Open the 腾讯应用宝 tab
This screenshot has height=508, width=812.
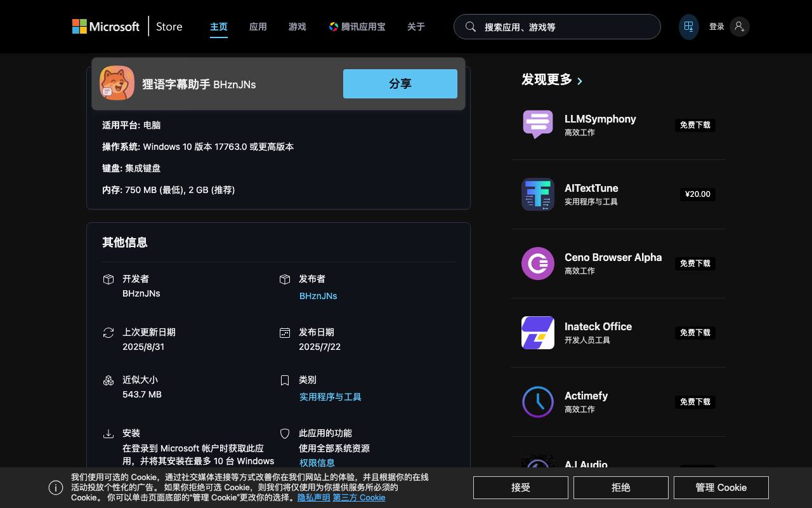click(x=357, y=27)
